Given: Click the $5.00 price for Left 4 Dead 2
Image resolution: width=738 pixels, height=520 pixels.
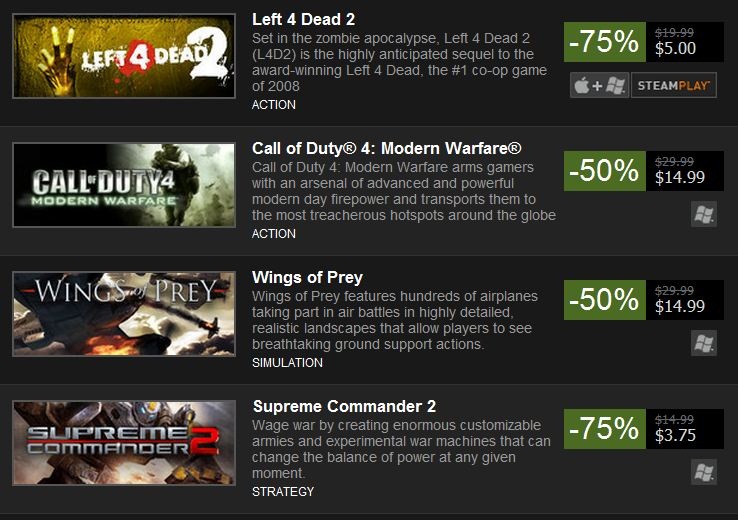Looking at the screenshot, I should (675, 48).
